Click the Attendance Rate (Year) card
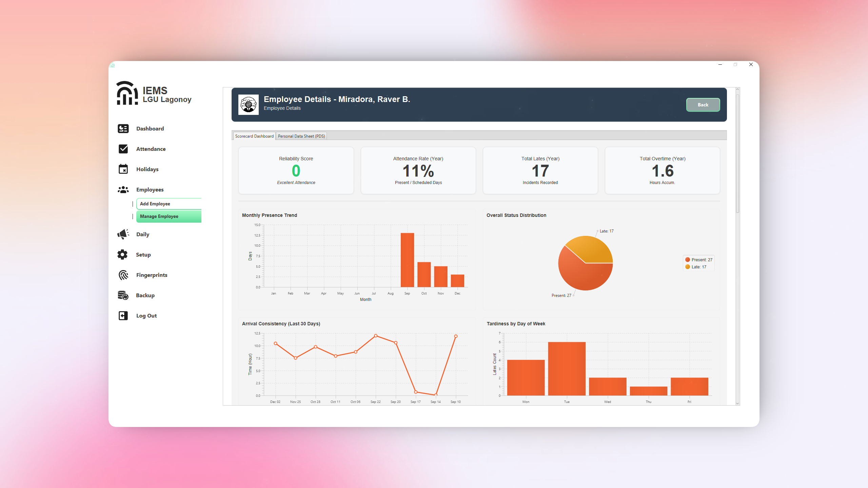Viewport: 868px width, 488px height. tap(418, 170)
